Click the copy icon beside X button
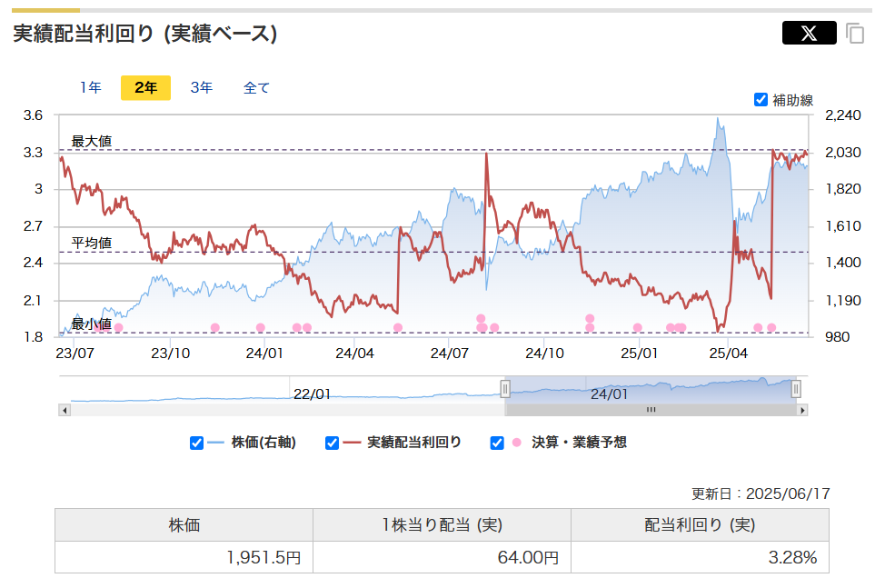The height and width of the screenshot is (588, 875). tap(854, 34)
